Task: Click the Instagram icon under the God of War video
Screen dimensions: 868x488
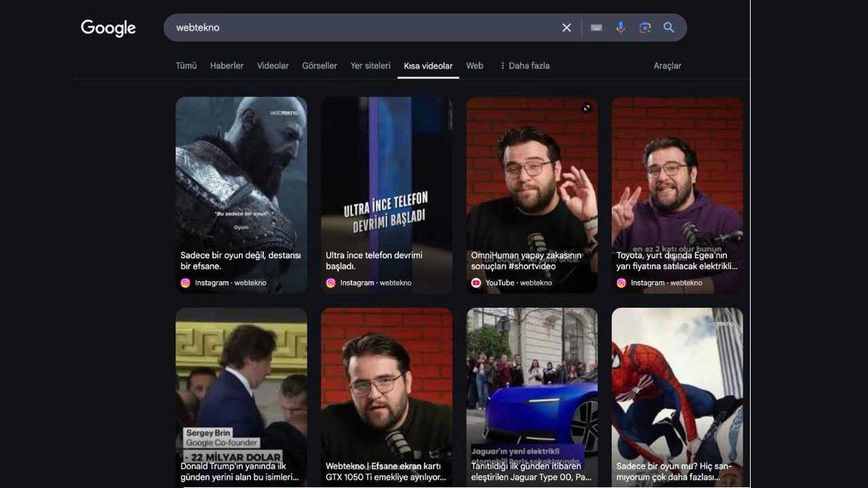Action: tap(185, 283)
